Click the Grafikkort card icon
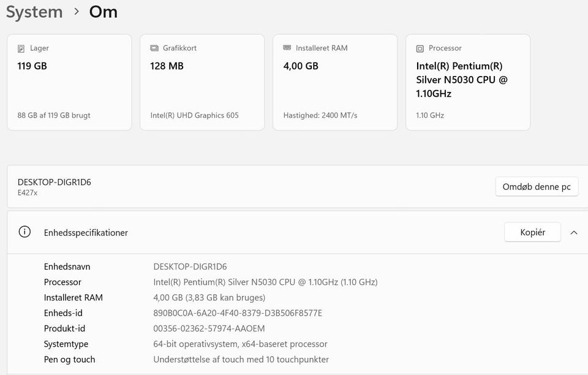588x375 pixels. (154, 48)
